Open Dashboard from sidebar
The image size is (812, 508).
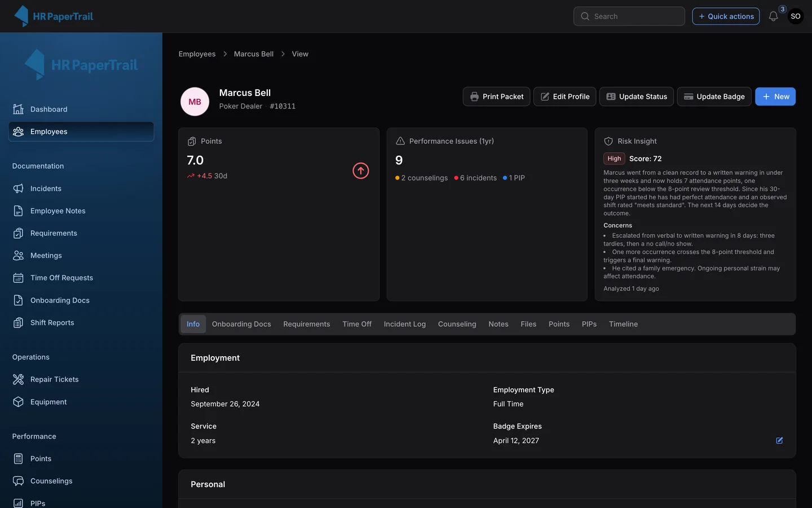[81, 110]
